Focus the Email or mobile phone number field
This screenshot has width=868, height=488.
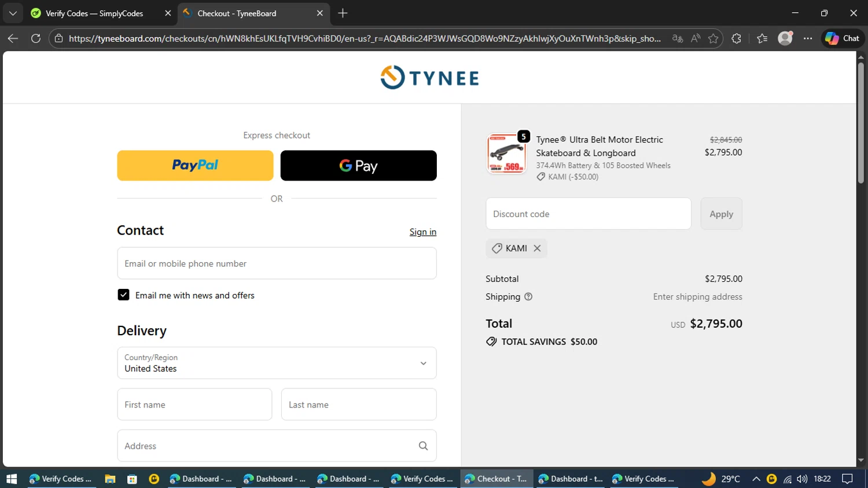[x=277, y=263]
